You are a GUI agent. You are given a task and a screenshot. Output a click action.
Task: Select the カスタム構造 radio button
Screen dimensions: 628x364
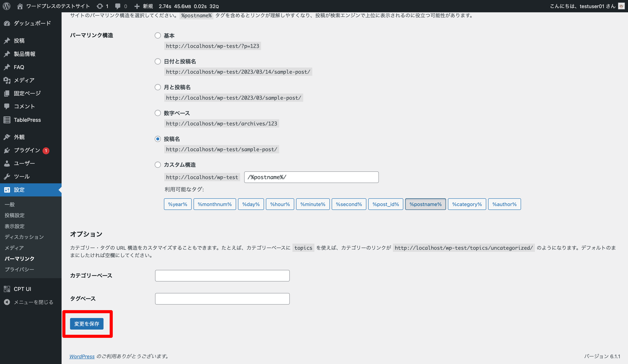pyautogui.click(x=158, y=165)
